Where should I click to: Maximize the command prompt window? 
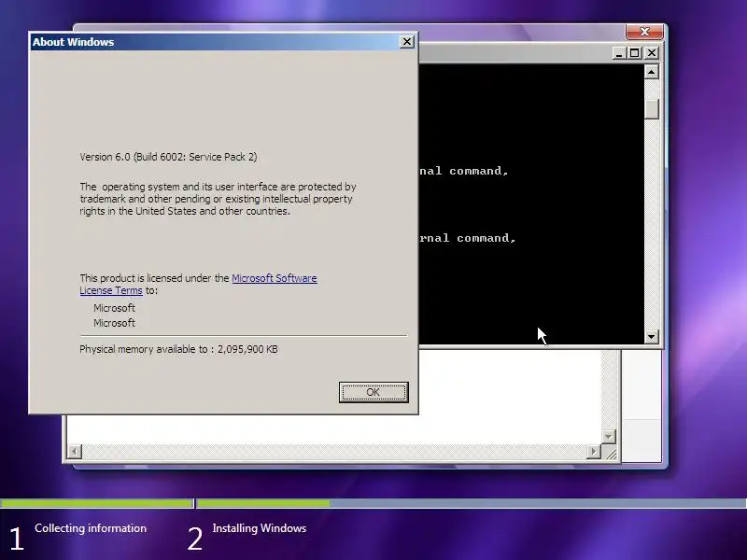635,53
